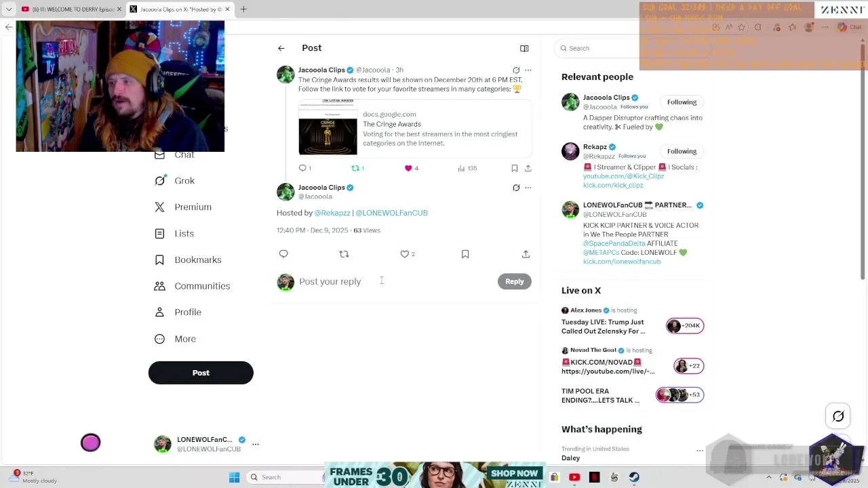Share the Hosted by post

(526, 254)
